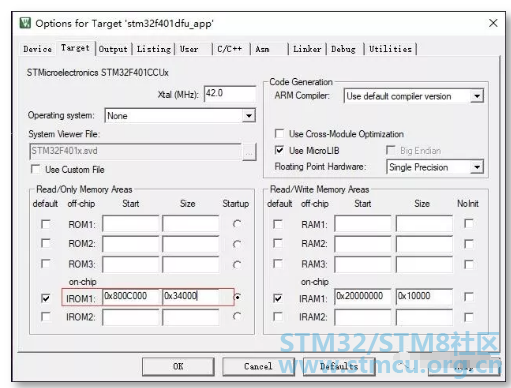Go to the Listing tab
This screenshot has width=511, height=388.
tap(154, 49)
